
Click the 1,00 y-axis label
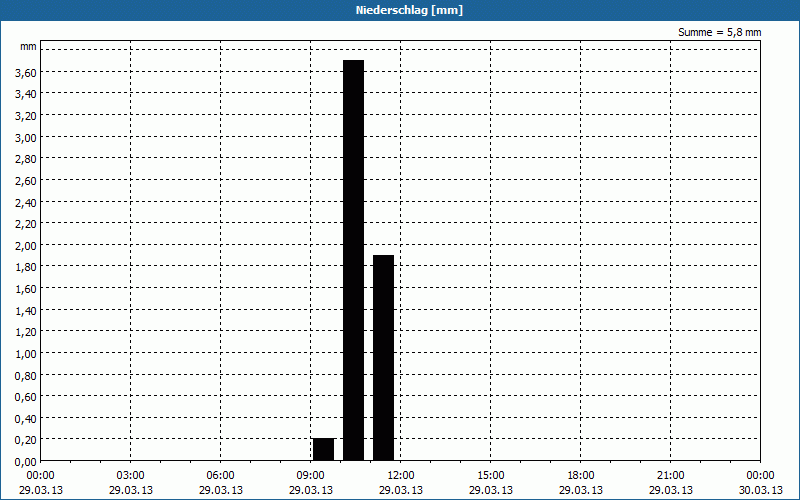coord(26,354)
